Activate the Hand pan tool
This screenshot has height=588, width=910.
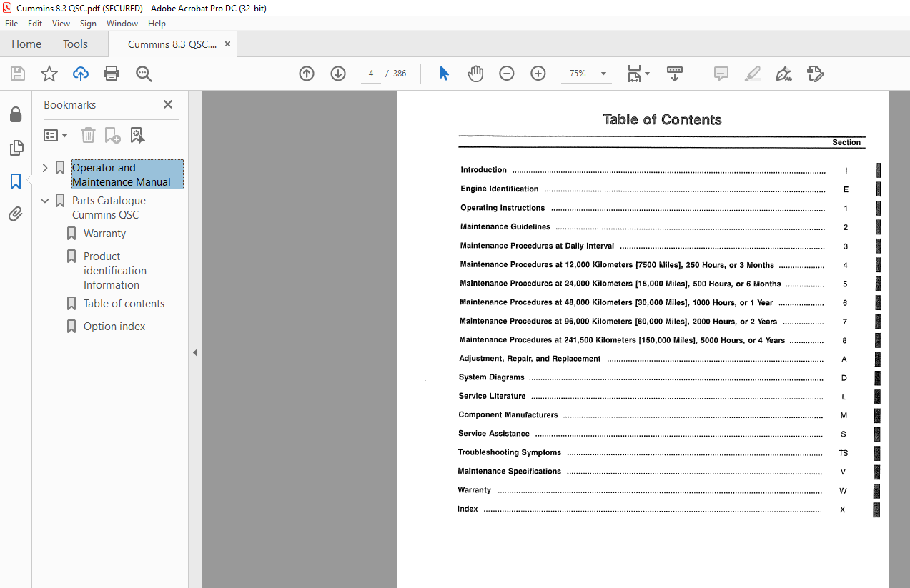tap(475, 74)
